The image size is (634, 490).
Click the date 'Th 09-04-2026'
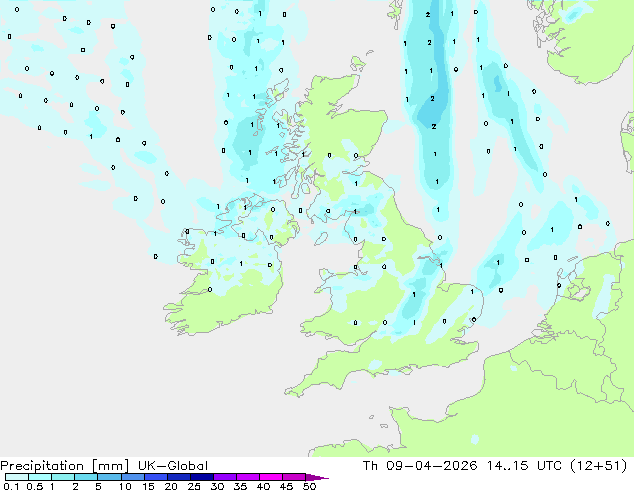click(x=420, y=466)
